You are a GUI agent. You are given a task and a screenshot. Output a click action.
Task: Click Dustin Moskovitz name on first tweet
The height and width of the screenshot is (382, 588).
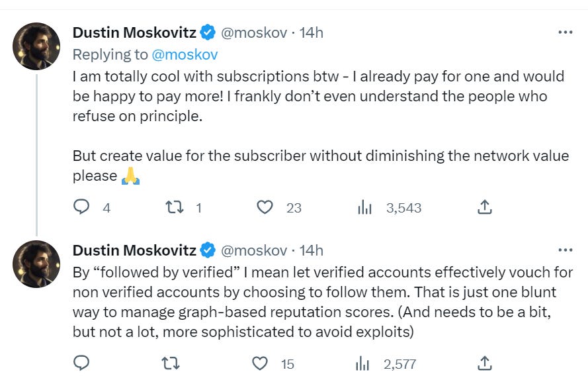tap(134, 32)
